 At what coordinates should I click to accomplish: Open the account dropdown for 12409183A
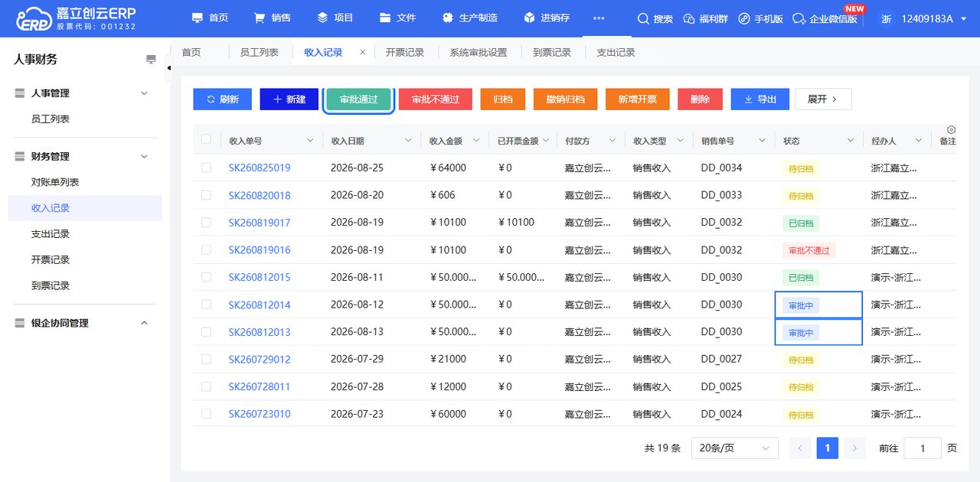964,19
